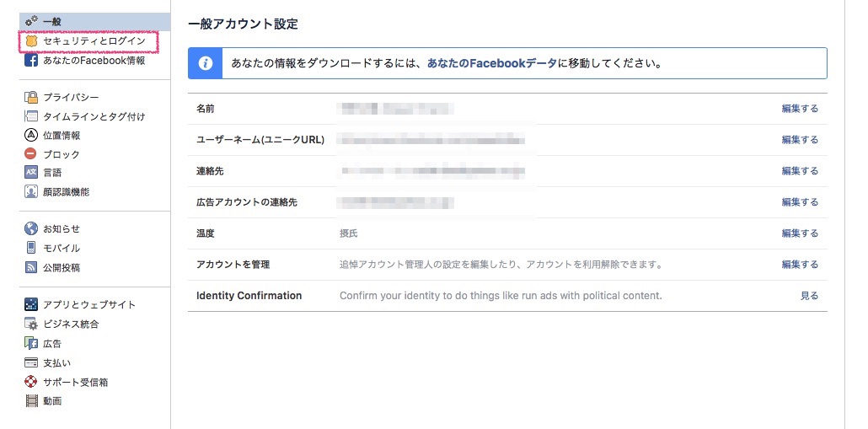Click 見る for Identity Confirmation
Screen dimensions: 868x429
809,296
